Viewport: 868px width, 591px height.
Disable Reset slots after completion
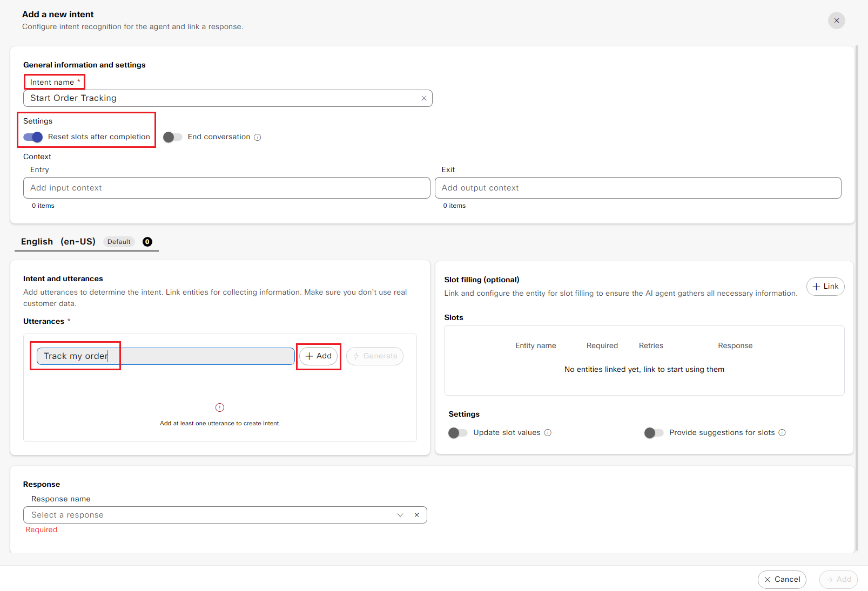point(33,137)
